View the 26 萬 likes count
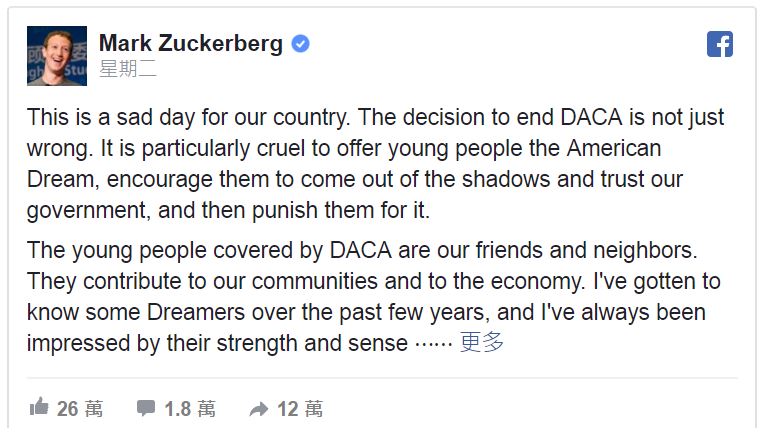The width and height of the screenshot is (763, 435). pyautogui.click(x=80, y=408)
